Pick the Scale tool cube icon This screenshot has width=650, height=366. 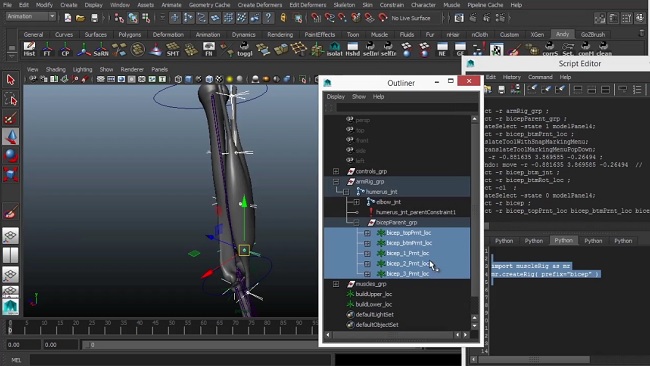click(x=10, y=174)
